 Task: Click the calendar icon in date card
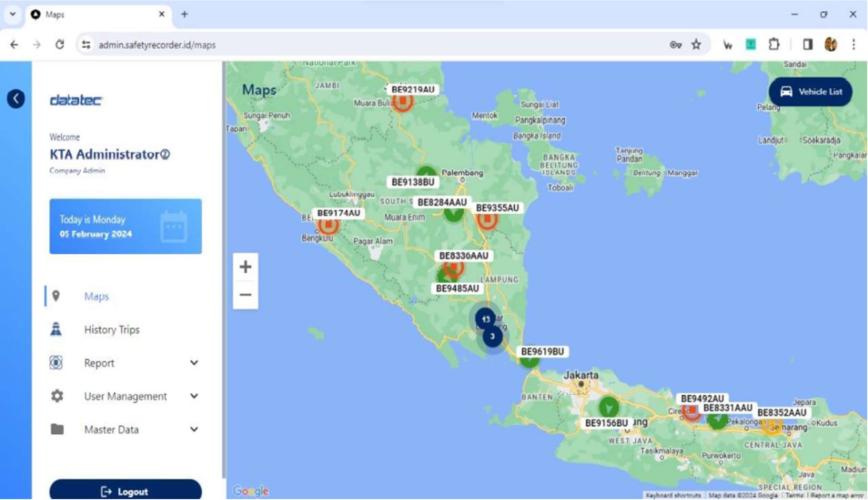pos(173,227)
